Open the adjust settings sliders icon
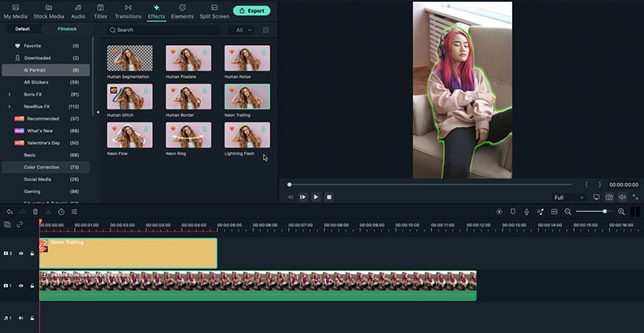644x333 pixels. (74, 212)
